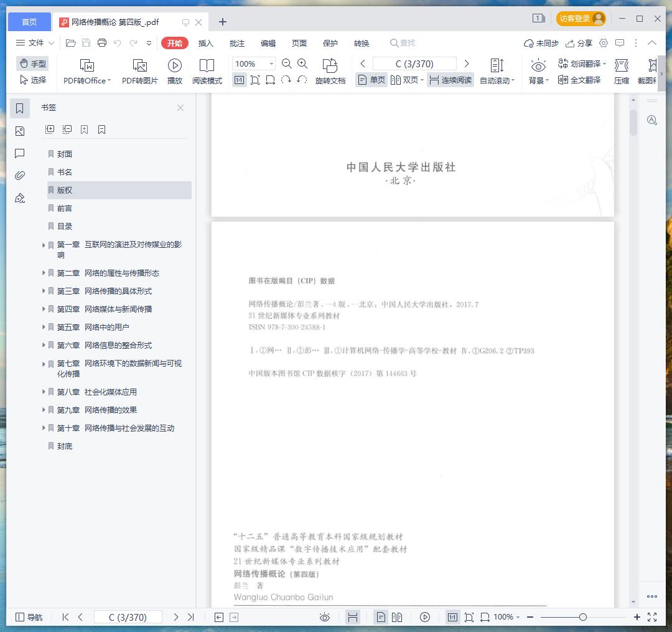This screenshot has height=632, width=672.
Task: Toggle the 导航 navigation pane
Action: click(x=29, y=617)
